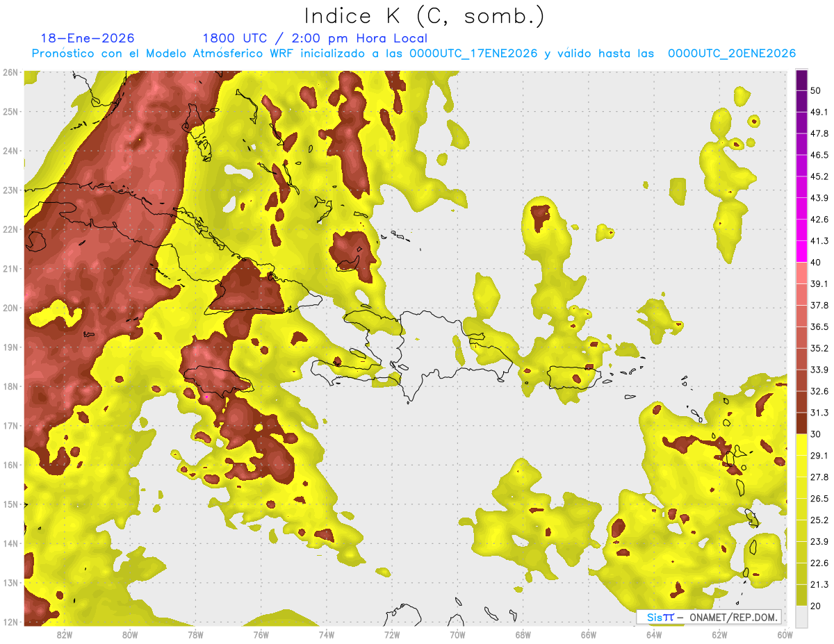Image resolution: width=834 pixels, height=644 pixels.
Task: Click the legend value '49.1'
Action: tap(819, 112)
